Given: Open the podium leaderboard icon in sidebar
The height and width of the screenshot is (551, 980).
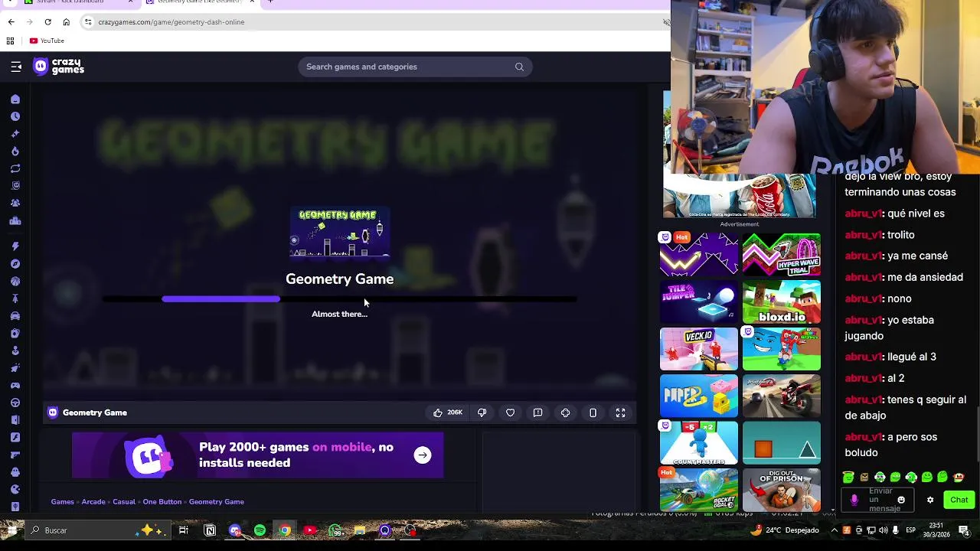Looking at the screenshot, I should click(15, 221).
